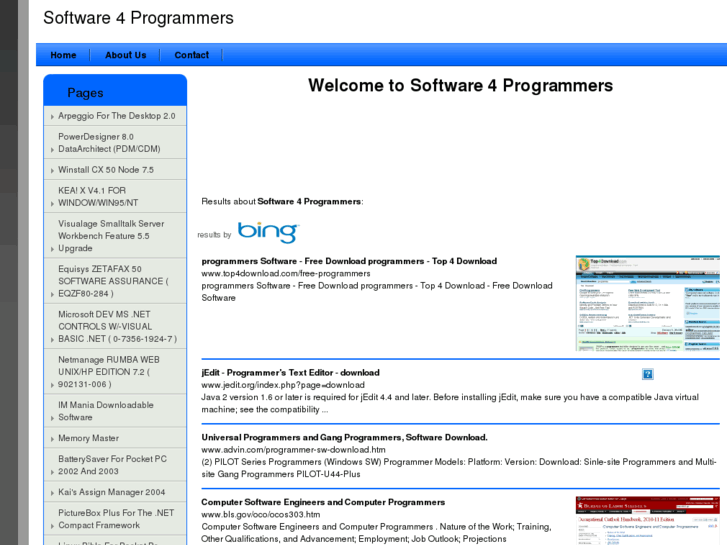Open Microsoft DEV MS .NET CONTROLS page
727x545 pixels.
point(118,327)
